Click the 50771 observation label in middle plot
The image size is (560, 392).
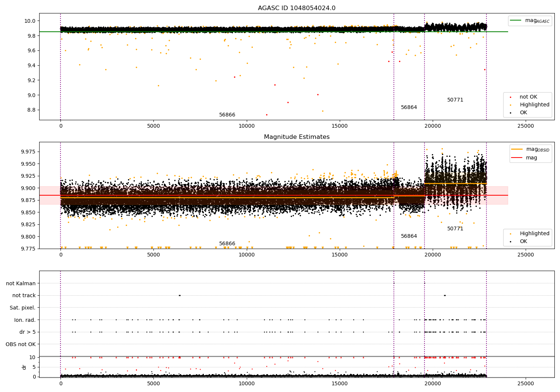tap(455, 229)
